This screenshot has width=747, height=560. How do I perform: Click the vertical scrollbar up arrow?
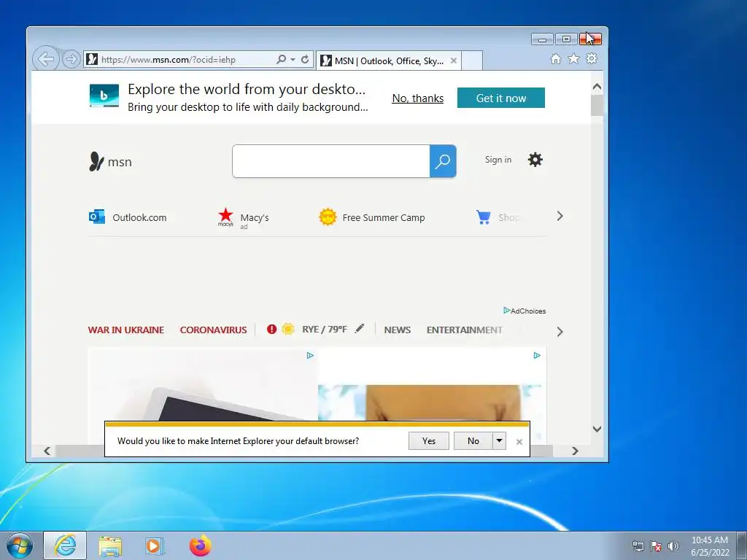pos(597,87)
